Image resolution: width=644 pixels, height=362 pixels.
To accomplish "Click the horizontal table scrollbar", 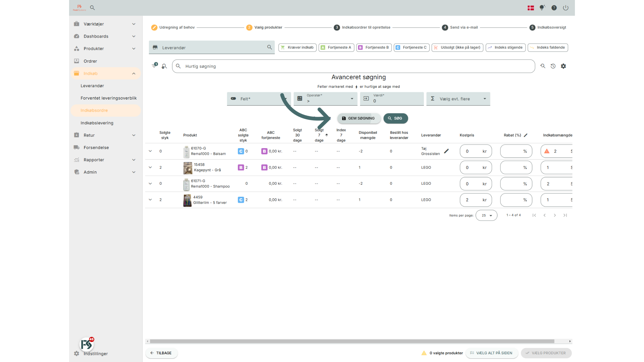I will [x=352, y=341].
